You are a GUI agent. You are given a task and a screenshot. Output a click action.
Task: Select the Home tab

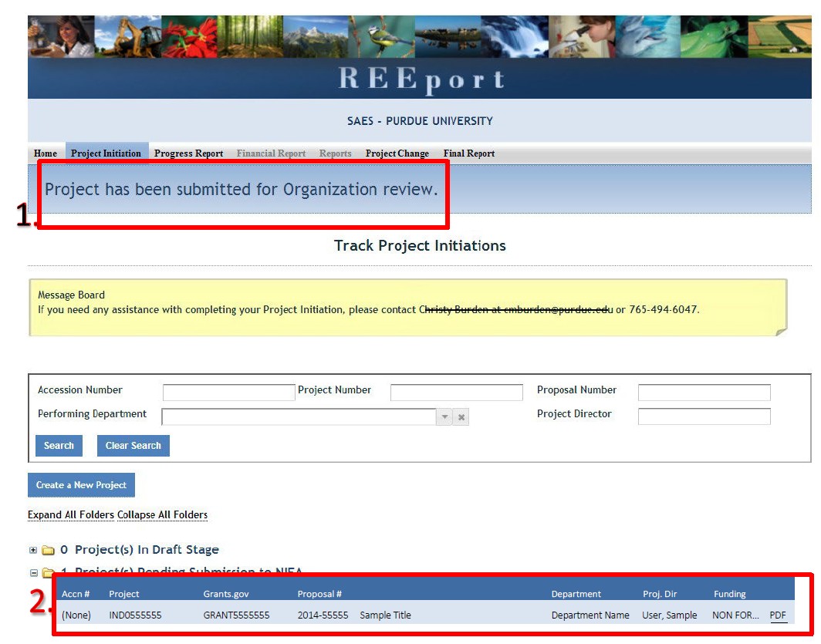coord(45,153)
